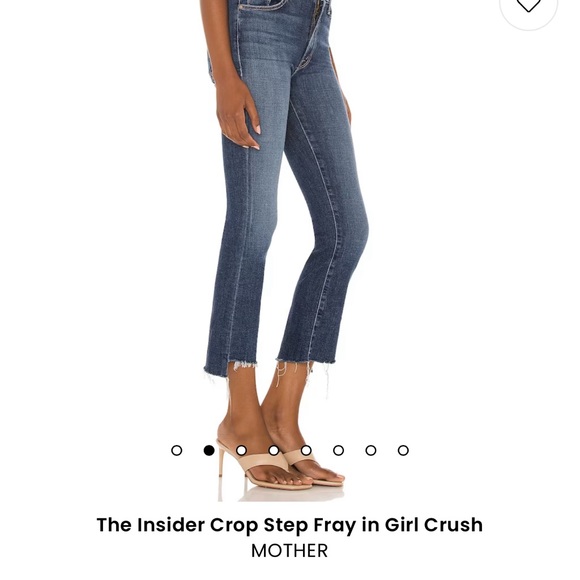Open the last carousel dot image
Image resolution: width=580 pixels, height=580 pixels.
[403, 451]
